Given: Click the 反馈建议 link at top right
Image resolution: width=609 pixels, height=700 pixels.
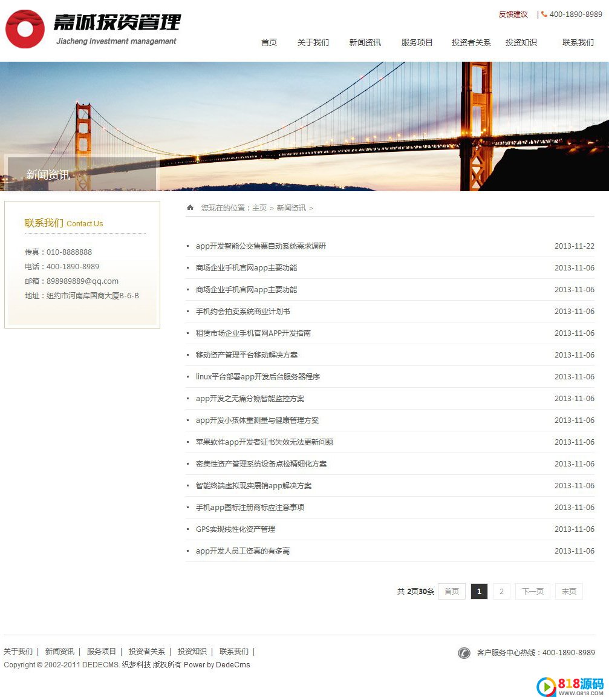Looking at the screenshot, I should tap(513, 15).
